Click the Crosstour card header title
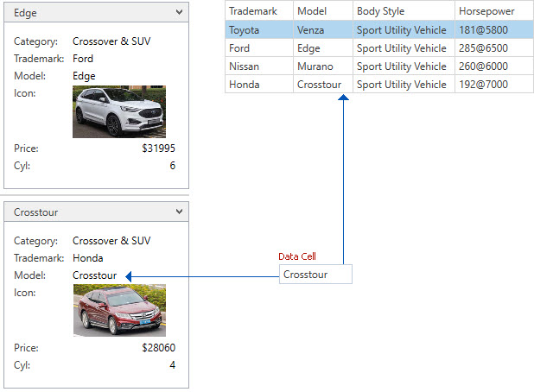This screenshot has height=392, width=534. point(35,212)
